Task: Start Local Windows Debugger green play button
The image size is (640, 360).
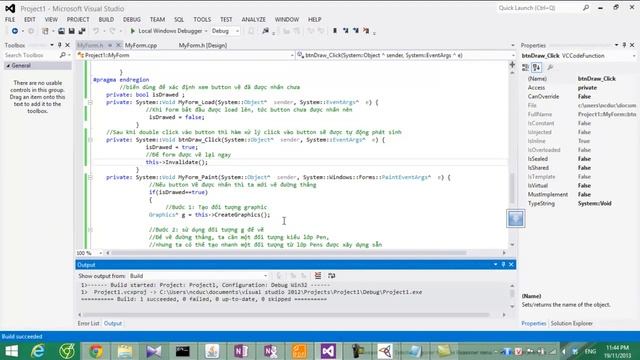Action: (x=132, y=31)
